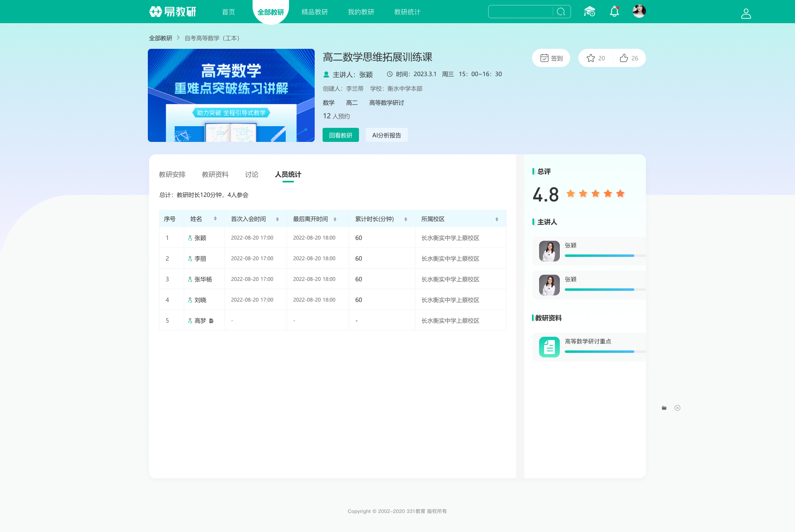This screenshot has width=795, height=532.
Task: Click name 张华杨 in table
Action: click(203, 279)
